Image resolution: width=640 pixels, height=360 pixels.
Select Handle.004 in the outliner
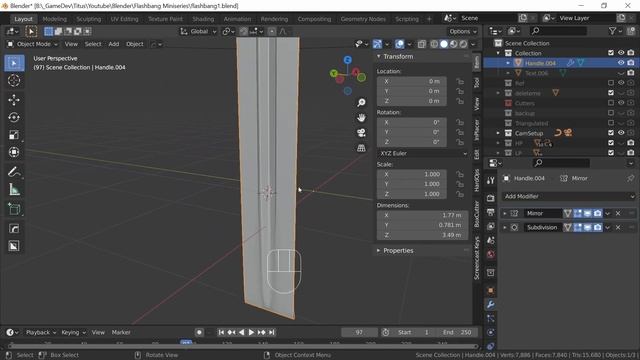(540, 63)
